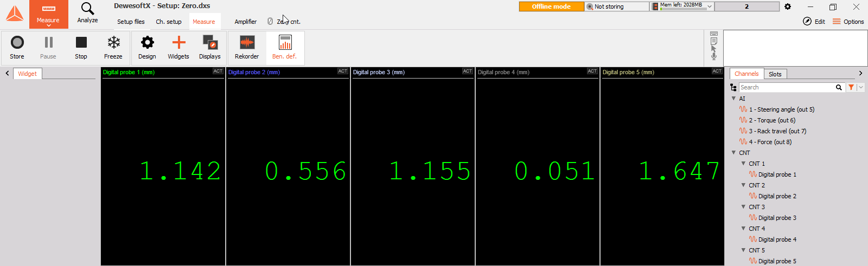The image size is (868, 266).
Task: Click the Edit button
Action: 814,22
